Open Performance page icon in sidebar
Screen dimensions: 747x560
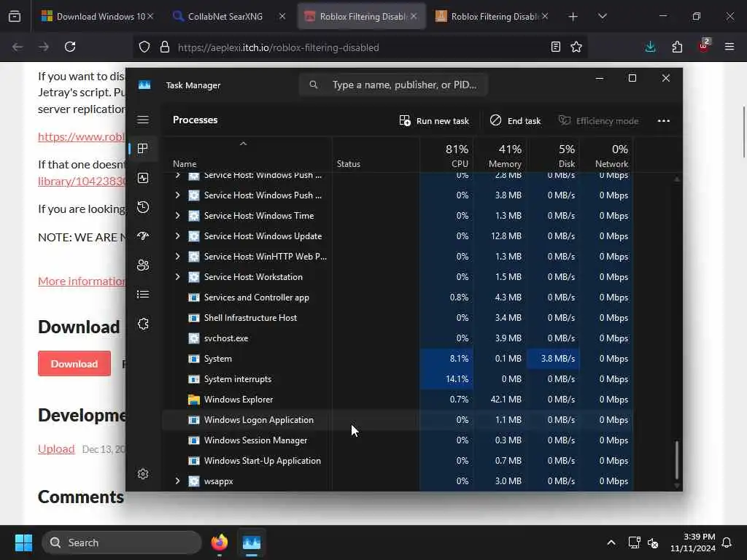pyautogui.click(x=143, y=178)
